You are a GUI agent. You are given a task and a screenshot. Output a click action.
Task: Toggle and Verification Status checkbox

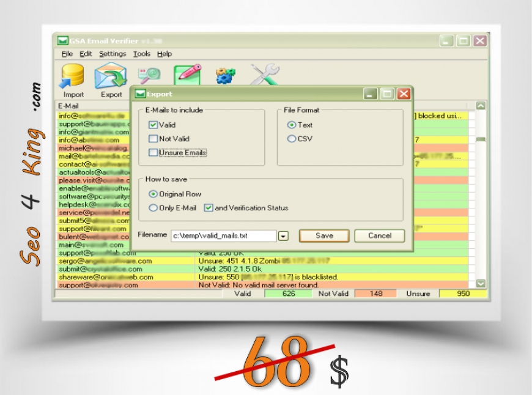[209, 208]
